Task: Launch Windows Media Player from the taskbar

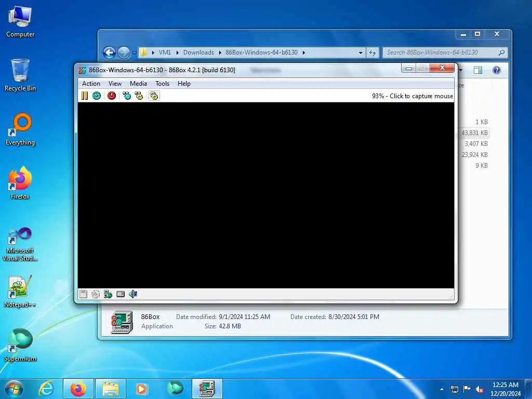Action: click(x=142, y=389)
